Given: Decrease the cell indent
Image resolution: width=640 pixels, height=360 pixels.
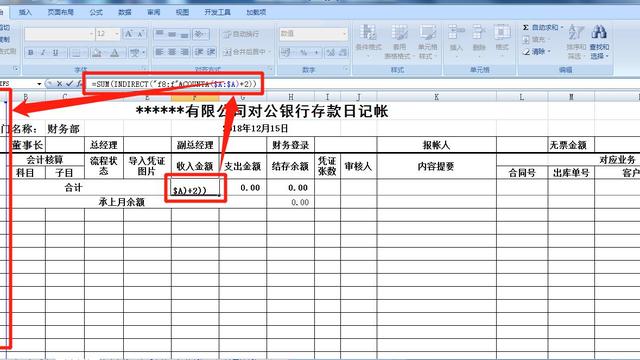Looking at the screenshot, I should [199, 52].
